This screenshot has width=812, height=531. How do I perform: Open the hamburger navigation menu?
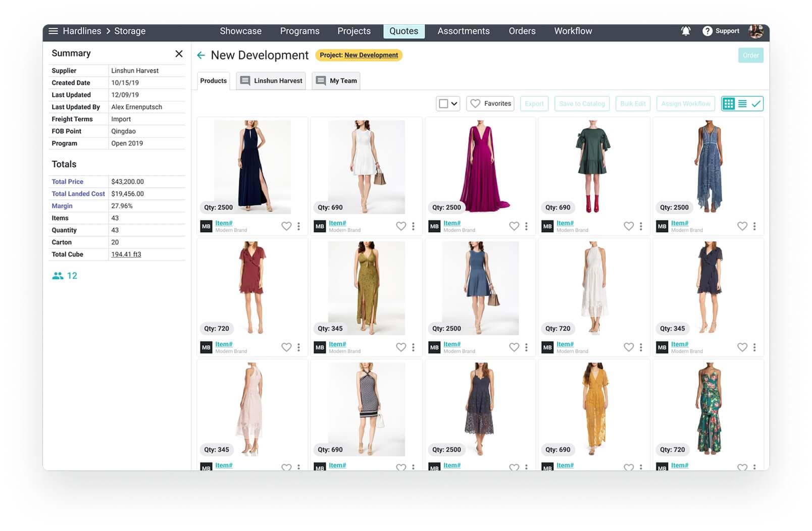pyautogui.click(x=53, y=31)
